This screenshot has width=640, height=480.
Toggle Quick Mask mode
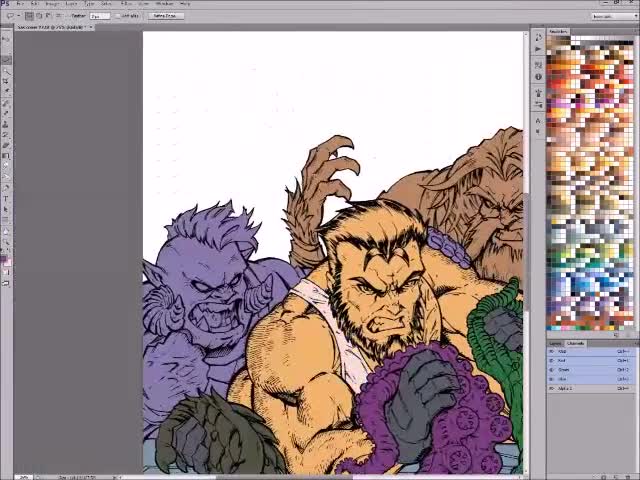(6, 273)
